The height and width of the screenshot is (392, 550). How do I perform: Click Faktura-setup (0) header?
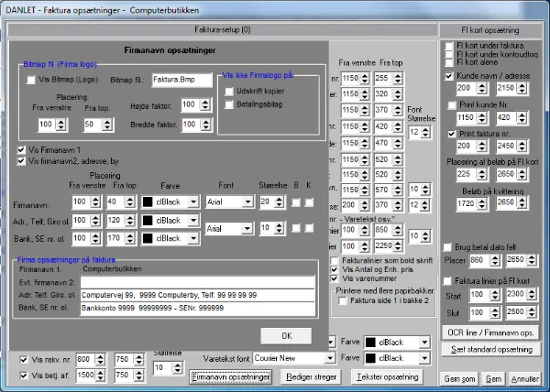pos(223,30)
